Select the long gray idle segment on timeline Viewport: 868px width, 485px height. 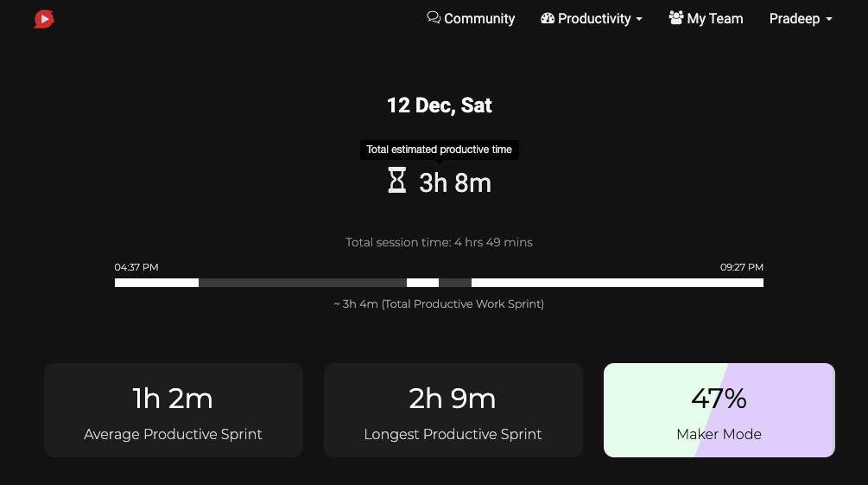[x=303, y=283]
